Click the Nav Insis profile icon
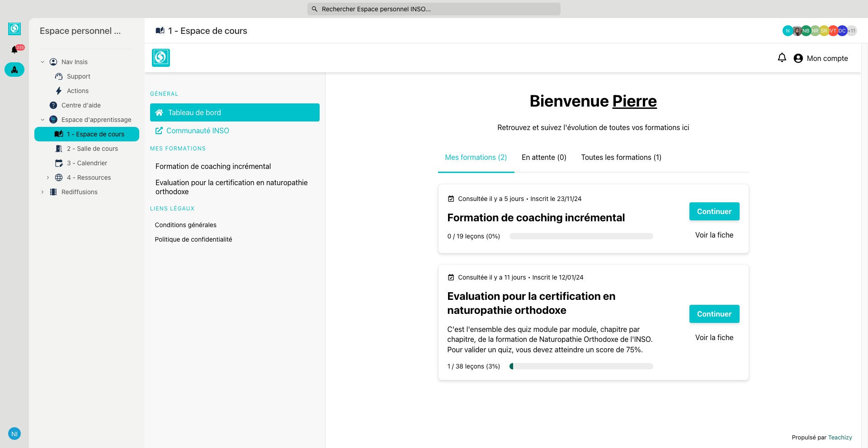The height and width of the screenshot is (448, 868). 53,62
